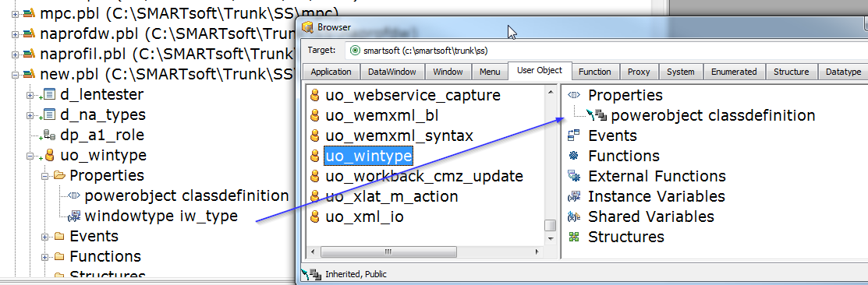This screenshot has width=868, height=285.
Task: Click the uo_webservice_capture object icon
Action: [315, 96]
